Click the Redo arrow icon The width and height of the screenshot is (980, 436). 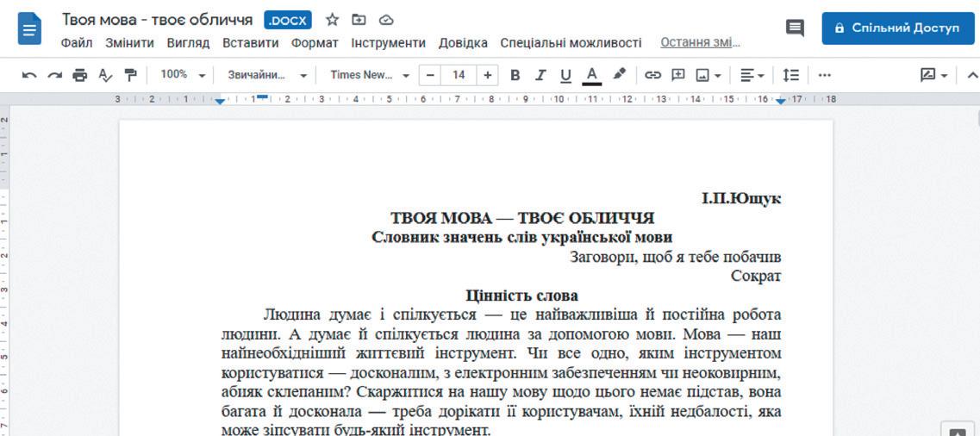[x=55, y=76]
